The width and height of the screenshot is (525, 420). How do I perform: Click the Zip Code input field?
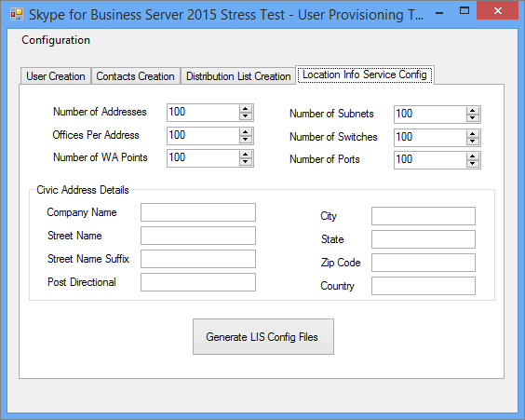[x=424, y=263]
